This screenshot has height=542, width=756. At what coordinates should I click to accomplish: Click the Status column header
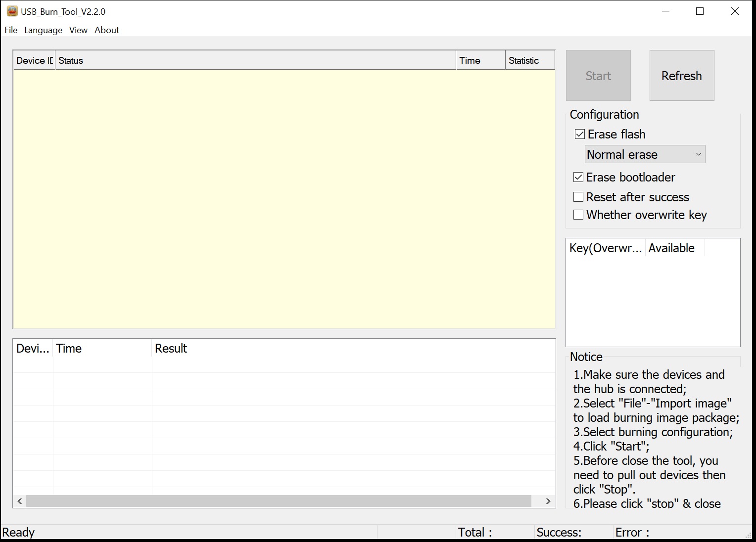tap(255, 60)
